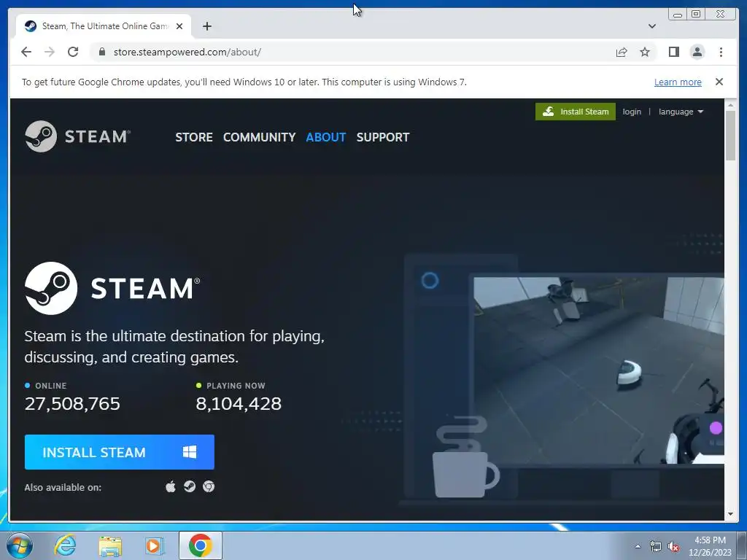Open a new browser tab
The image size is (747, 560).
(x=206, y=26)
